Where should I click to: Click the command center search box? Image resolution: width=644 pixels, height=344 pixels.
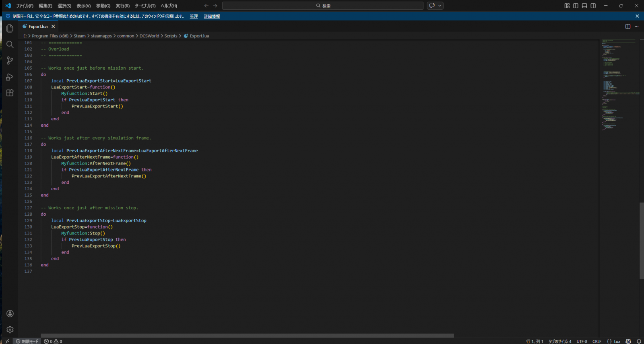[x=323, y=6]
